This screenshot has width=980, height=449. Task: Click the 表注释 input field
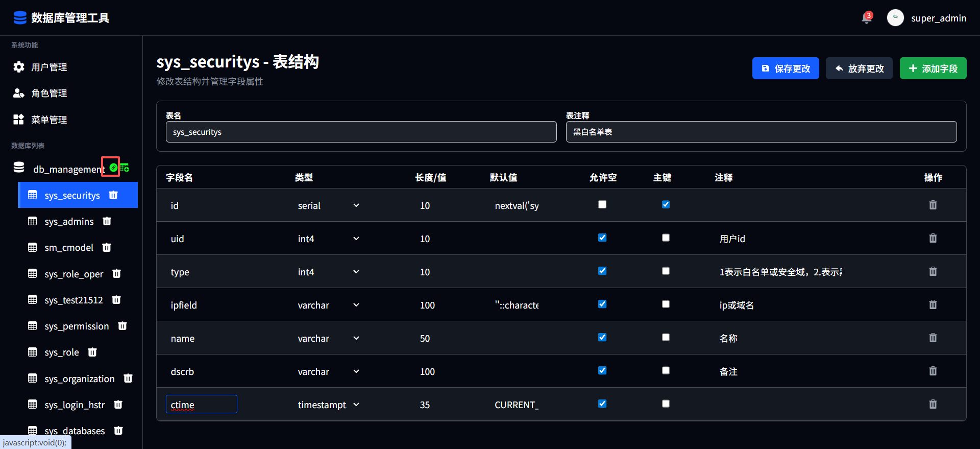click(761, 132)
